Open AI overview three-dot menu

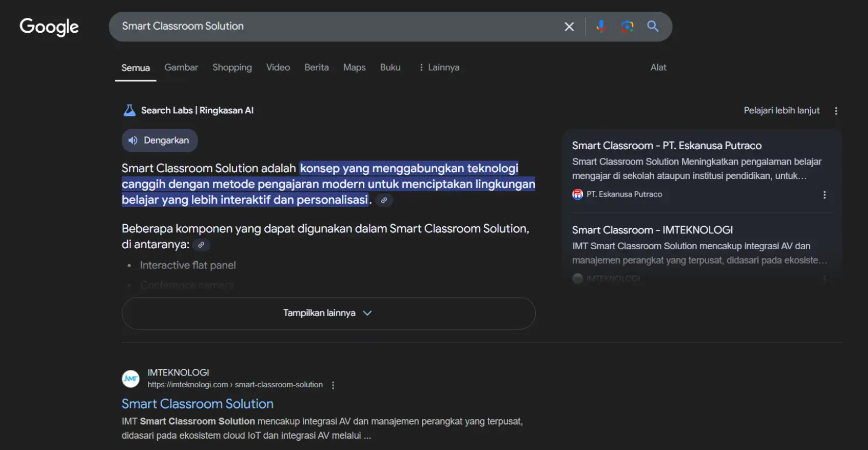(x=836, y=111)
